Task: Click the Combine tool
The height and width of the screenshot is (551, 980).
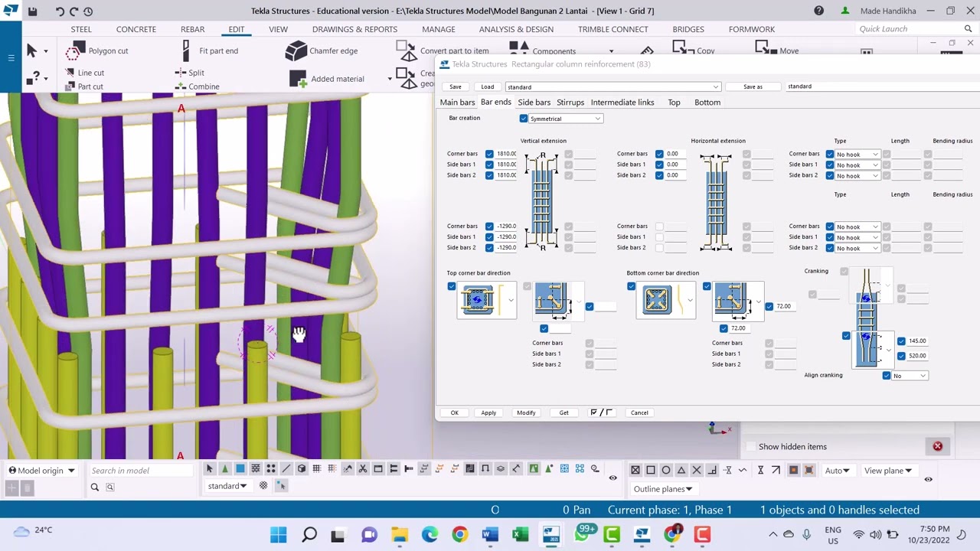Action: [x=198, y=86]
